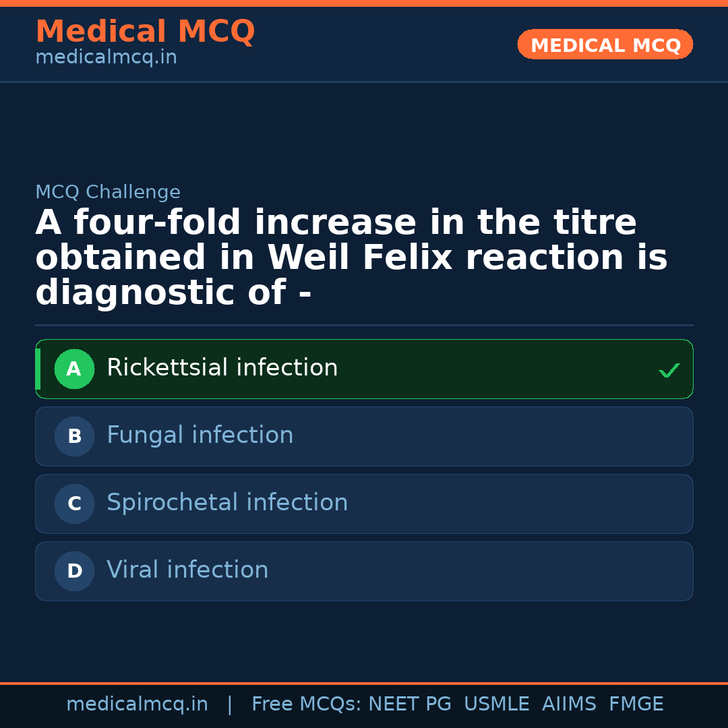Screen dimensions: 728x728
Task: Choose the Fungal infection option
Action: [x=200, y=435]
